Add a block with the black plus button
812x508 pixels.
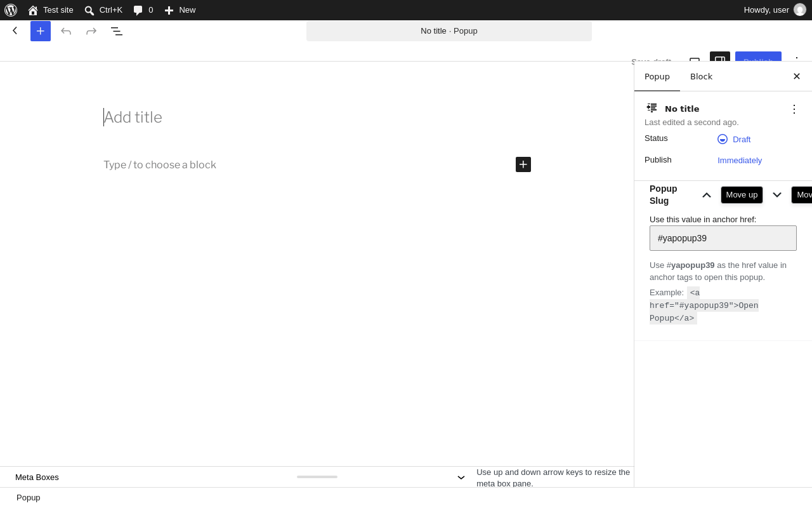[523, 164]
